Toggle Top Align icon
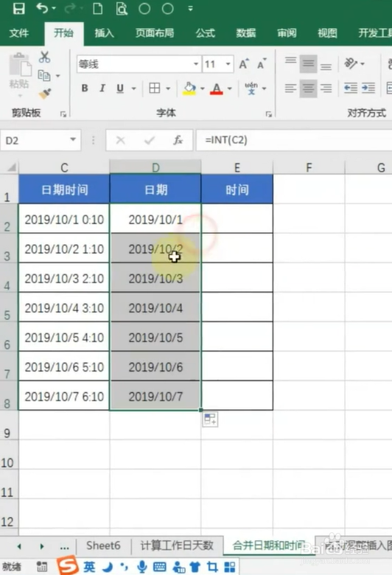Screen dimensions: 392x575 (290, 60)
